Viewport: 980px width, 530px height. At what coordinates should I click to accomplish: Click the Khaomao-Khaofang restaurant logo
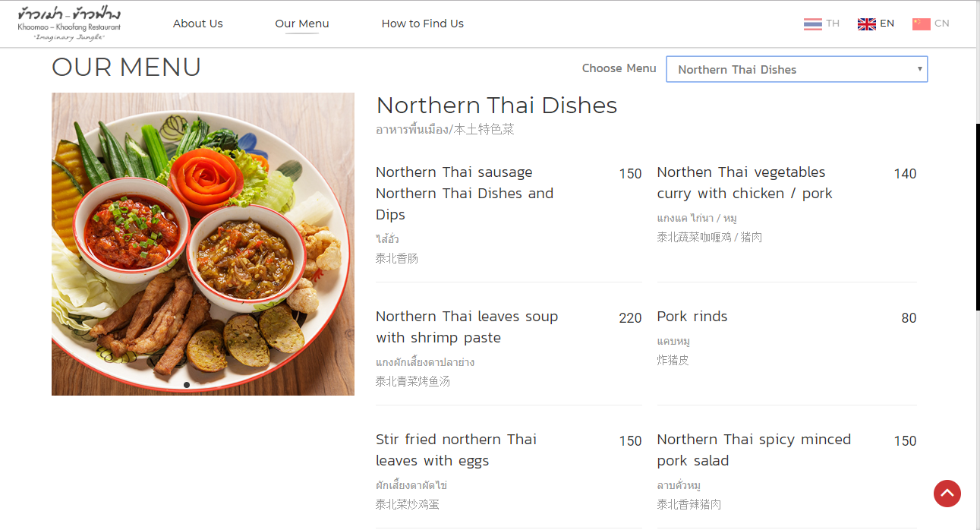coord(69,24)
